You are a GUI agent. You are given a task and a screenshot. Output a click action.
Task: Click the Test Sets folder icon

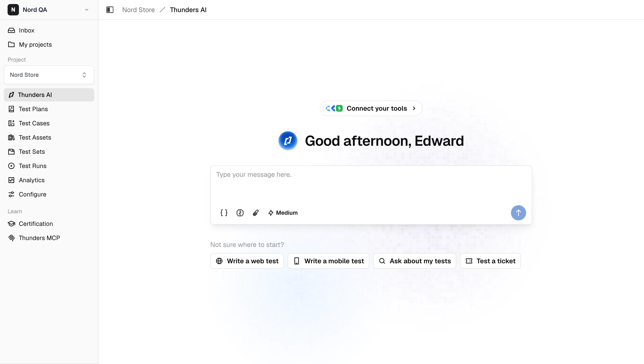11,152
